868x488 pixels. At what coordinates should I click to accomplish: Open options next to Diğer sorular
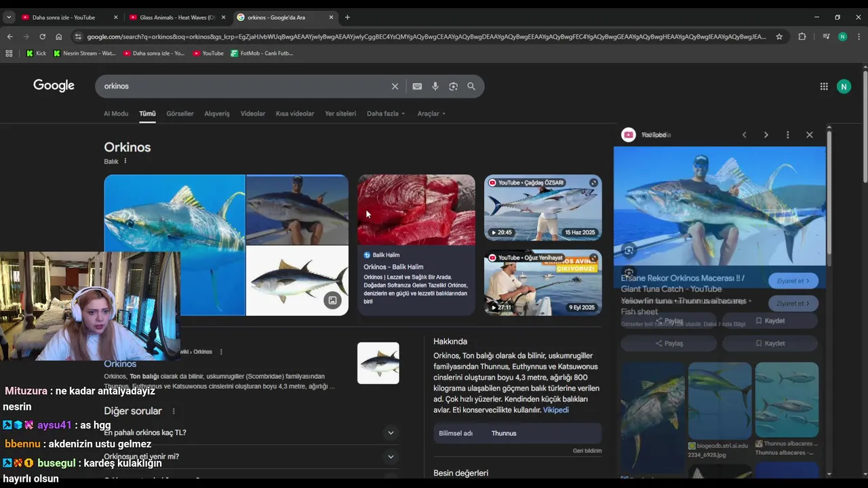174,411
